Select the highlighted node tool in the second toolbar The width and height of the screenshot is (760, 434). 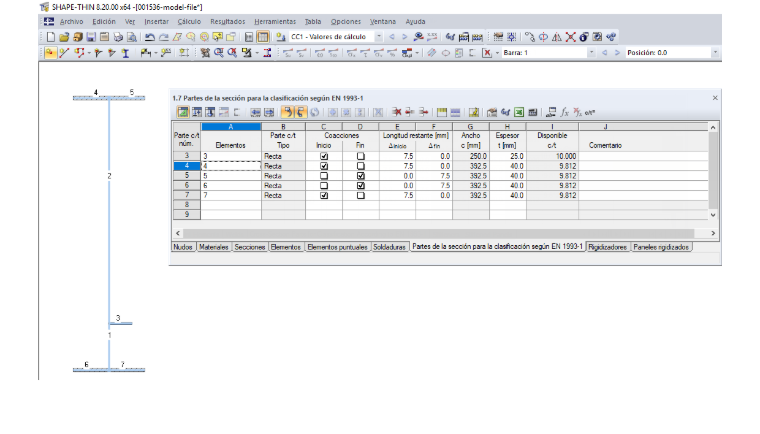50,52
